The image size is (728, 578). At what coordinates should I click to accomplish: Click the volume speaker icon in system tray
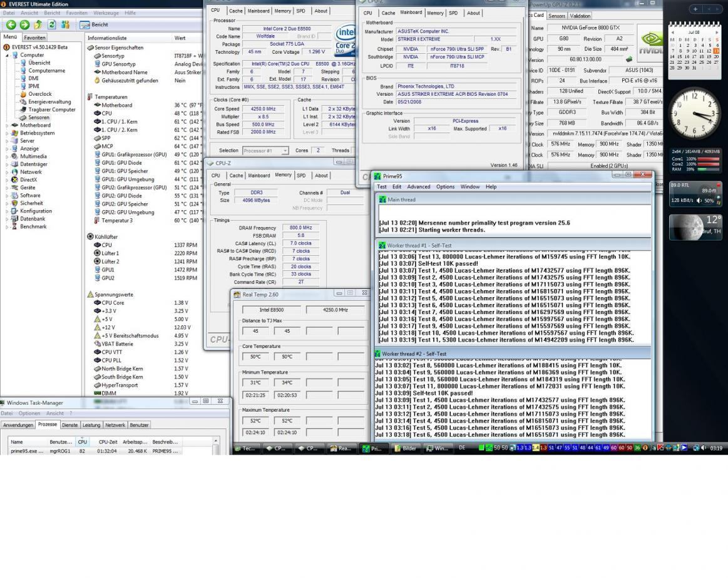click(704, 449)
